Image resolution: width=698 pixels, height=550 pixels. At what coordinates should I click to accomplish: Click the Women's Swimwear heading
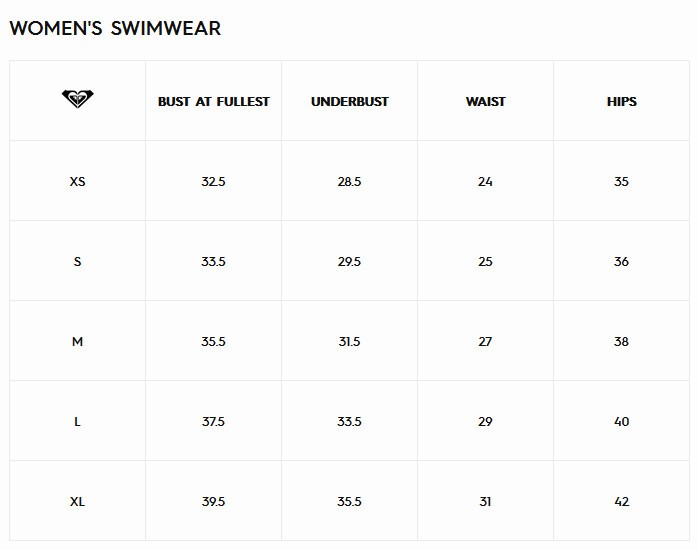(x=115, y=28)
